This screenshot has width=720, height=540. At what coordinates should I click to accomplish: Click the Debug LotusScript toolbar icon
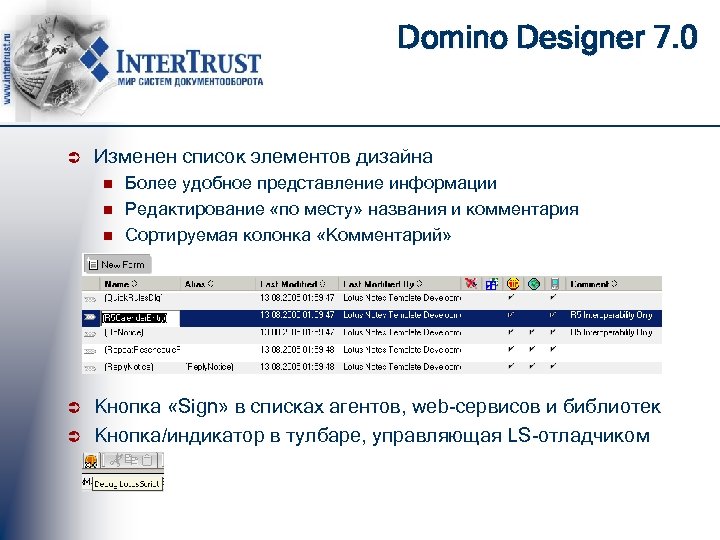(90, 461)
